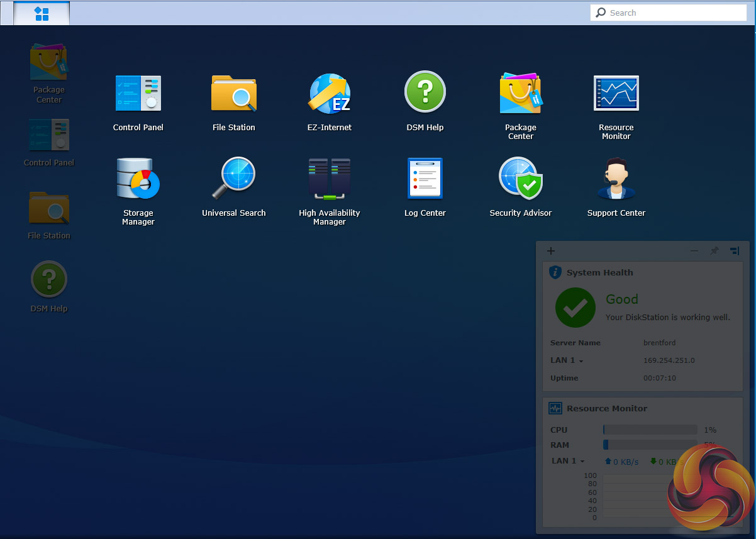This screenshot has height=539, width=756.
Task: Click the CPU usage bar in Resource Monitor widget
Action: [x=650, y=430]
